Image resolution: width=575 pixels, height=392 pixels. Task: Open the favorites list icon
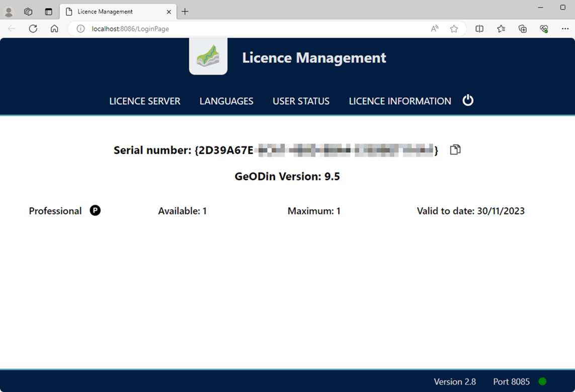point(501,29)
